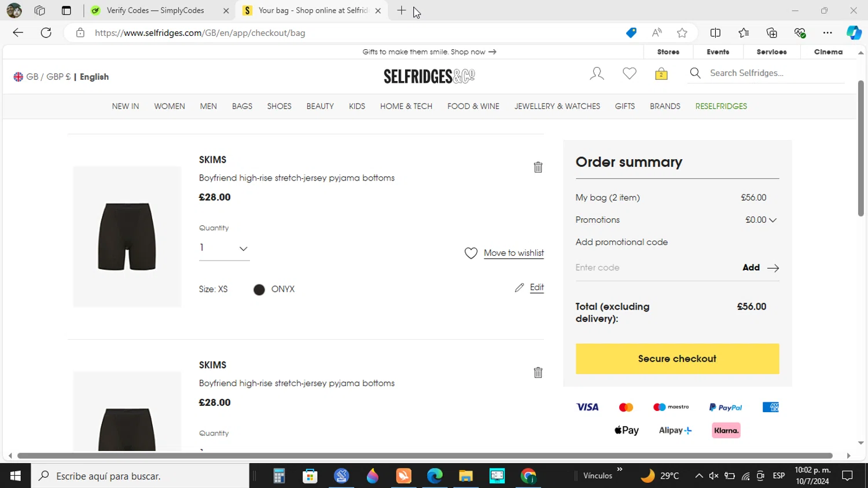Launch Microsoft Store from taskbar
The image size is (868, 488).
click(310, 476)
